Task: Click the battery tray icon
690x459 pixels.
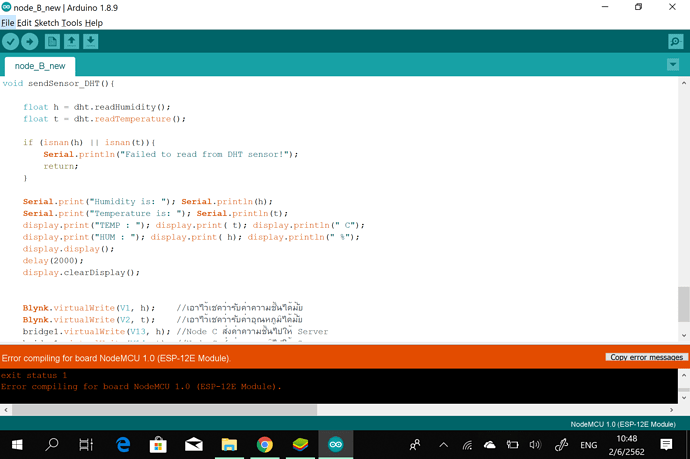Action: (512, 445)
